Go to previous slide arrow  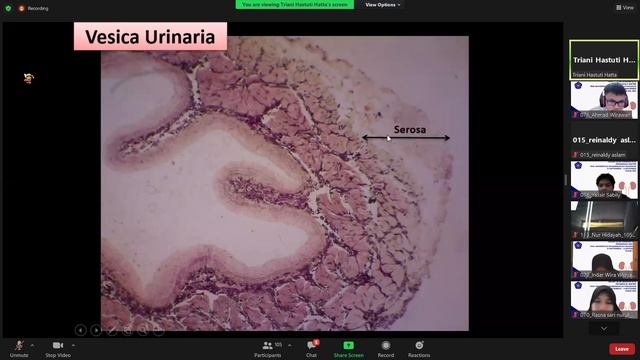tap(80, 330)
